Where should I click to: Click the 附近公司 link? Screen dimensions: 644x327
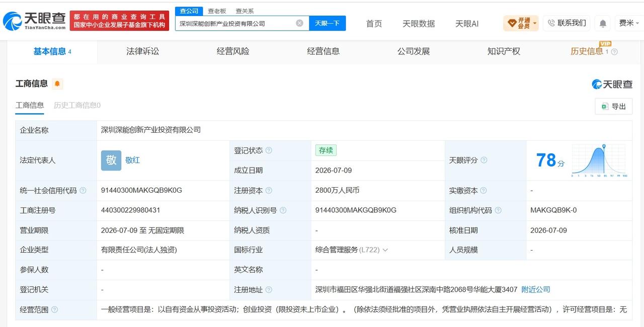[x=536, y=290]
